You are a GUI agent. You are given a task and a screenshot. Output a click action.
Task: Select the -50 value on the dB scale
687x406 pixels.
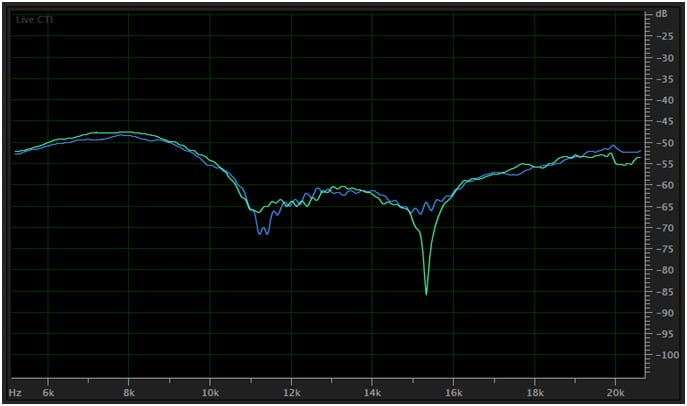pyautogui.click(x=661, y=143)
